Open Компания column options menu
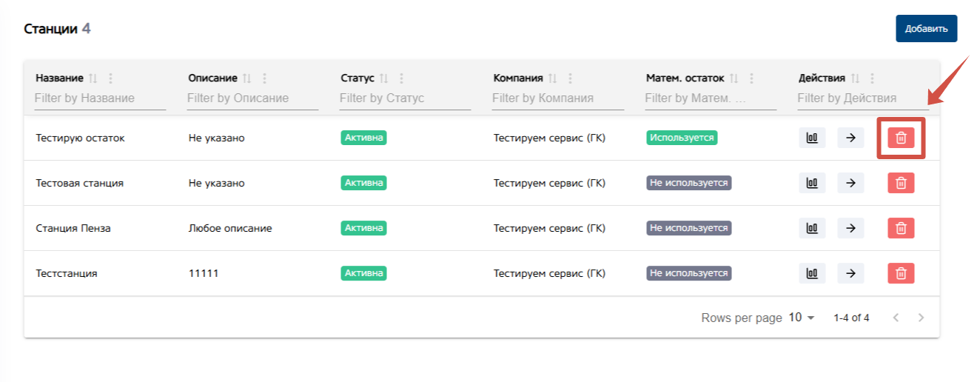The image size is (980, 382). pos(571,78)
